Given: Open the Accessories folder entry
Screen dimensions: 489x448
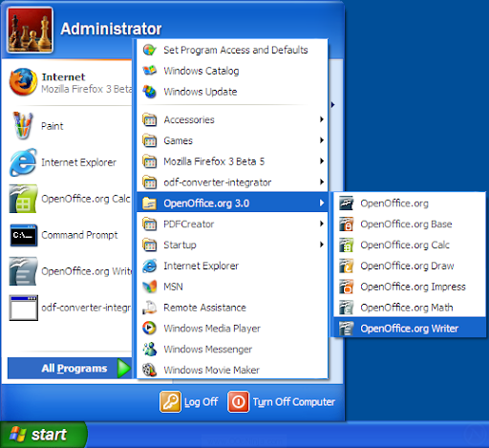Looking at the screenshot, I should [x=232, y=119].
